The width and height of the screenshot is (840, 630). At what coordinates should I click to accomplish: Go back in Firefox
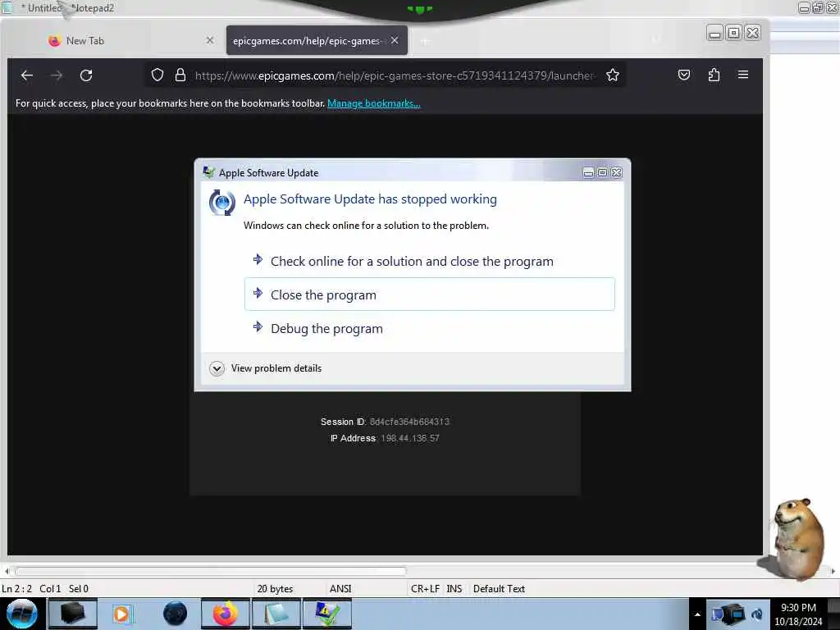27,75
